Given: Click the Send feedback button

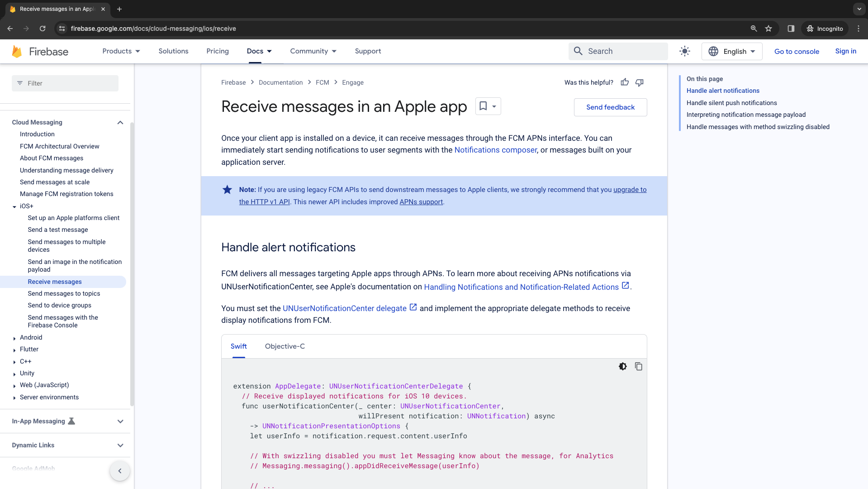Looking at the screenshot, I should click(610, 107).
